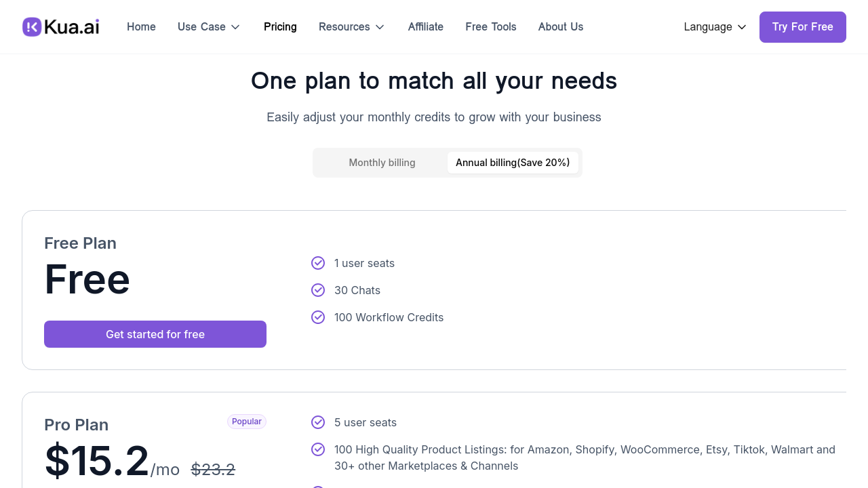Open the Resources dropdown menu

pos(351,27)
